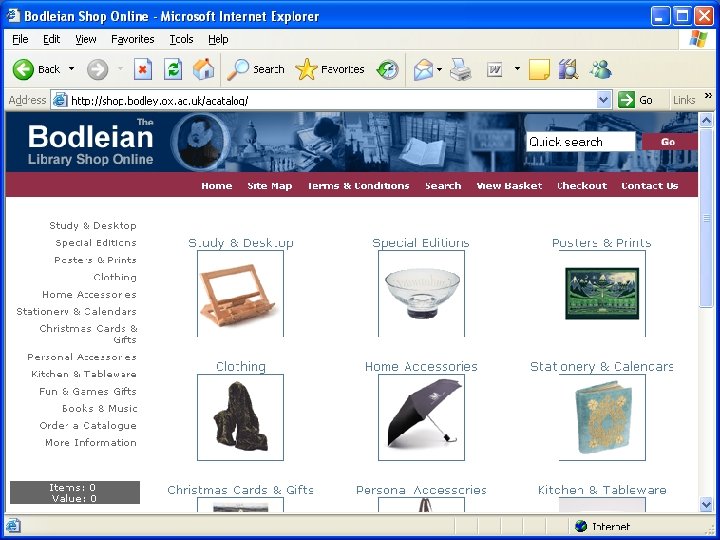
Task: Select Books & Music in sidebar
Action: pos(100,408)
